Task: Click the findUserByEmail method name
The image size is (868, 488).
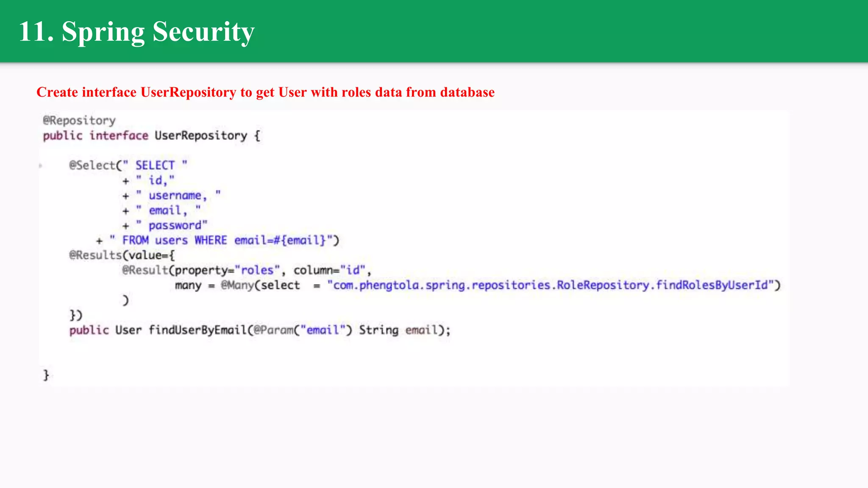Action: click(198, 330)
